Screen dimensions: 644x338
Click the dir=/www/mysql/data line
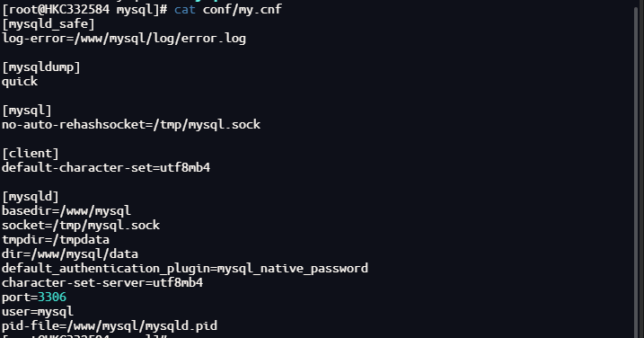pos(70,254)
